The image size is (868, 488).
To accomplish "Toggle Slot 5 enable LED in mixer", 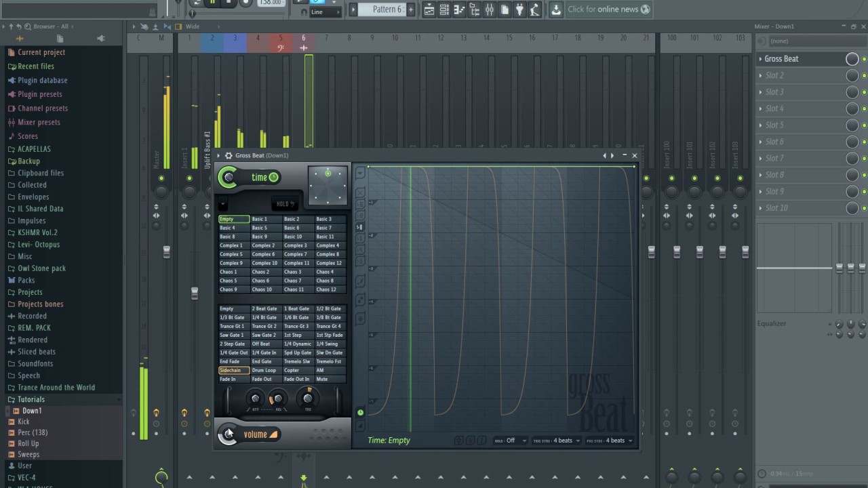I will click(x=864, y=125).
